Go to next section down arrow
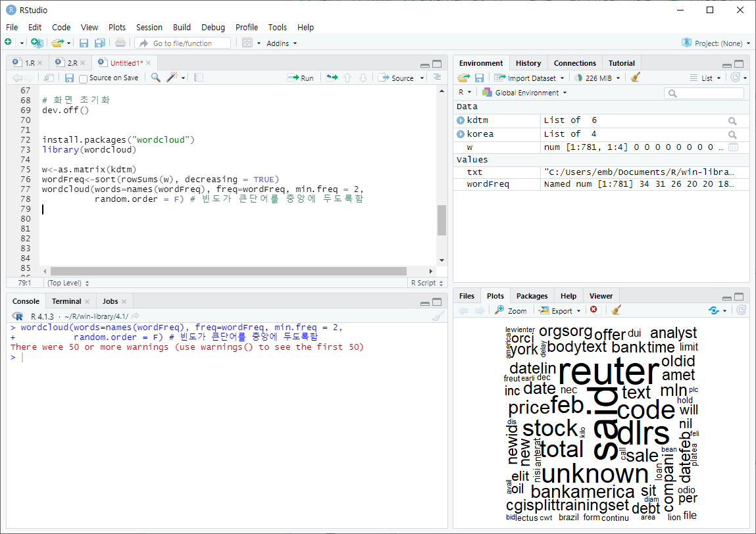This screenshot has height=534, width=756. point(363,78)
